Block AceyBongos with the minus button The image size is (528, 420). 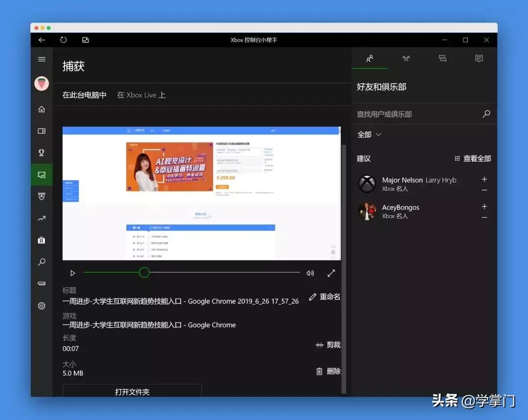[x=484, y=216]
